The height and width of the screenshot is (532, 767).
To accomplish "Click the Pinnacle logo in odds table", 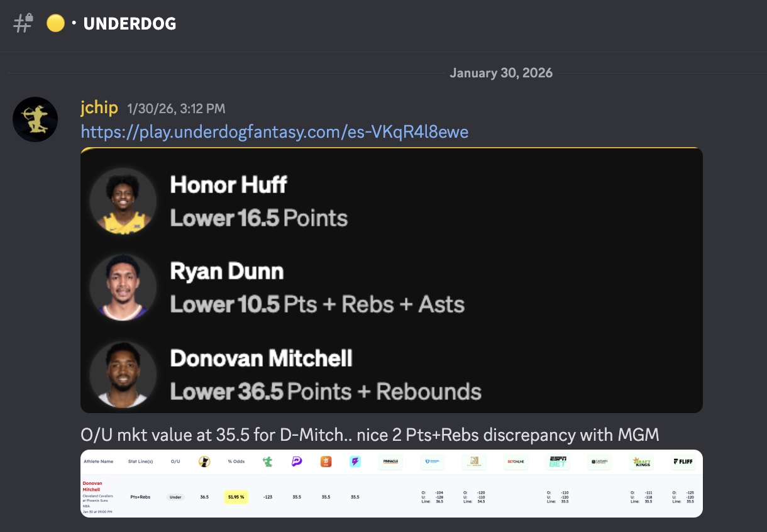I will [x=390, y=462].
